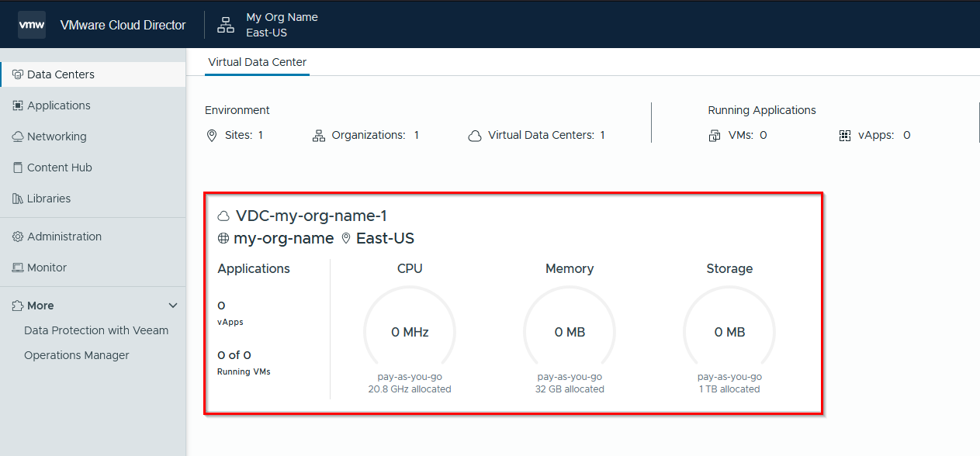
Task: Go to Networking section
Action: pos(93,136)
